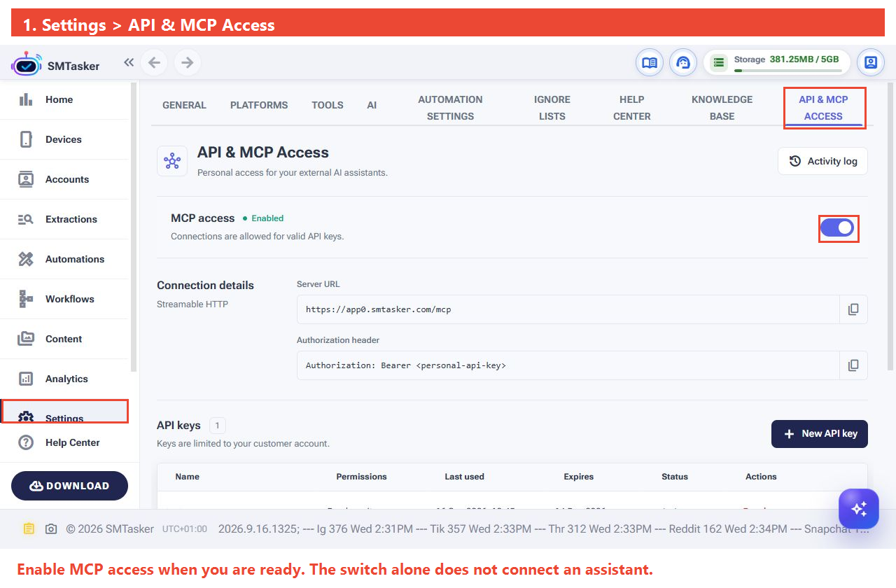Click the camera screenshot icon in footer
Viewport: 896px width, 588px height.
click(x=51, y=529)
